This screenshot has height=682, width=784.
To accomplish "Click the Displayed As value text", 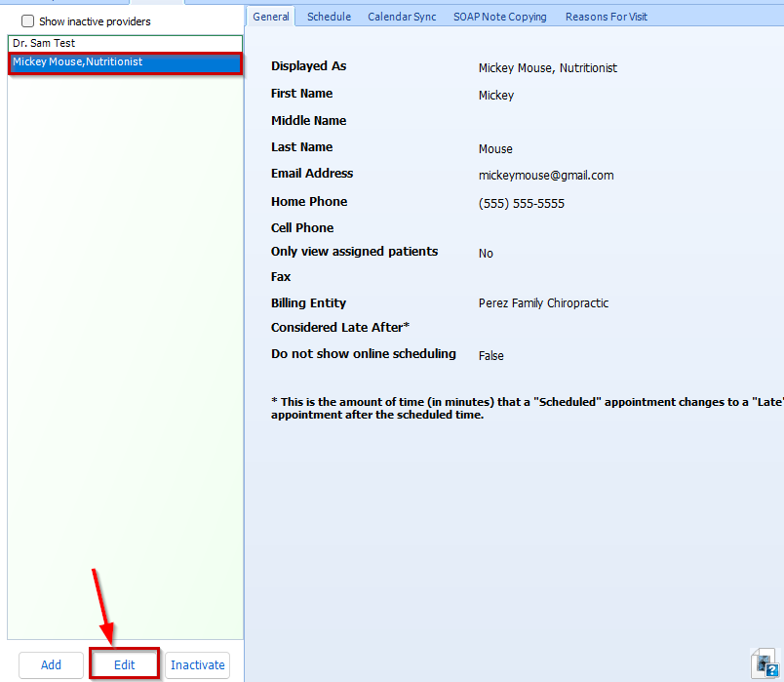I will pyautogui.click(x=547, y=68).
